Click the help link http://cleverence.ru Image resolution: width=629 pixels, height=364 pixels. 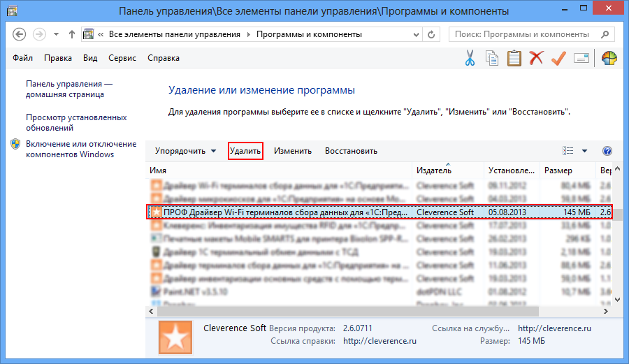pyautogui.click(x=379, y=341)
